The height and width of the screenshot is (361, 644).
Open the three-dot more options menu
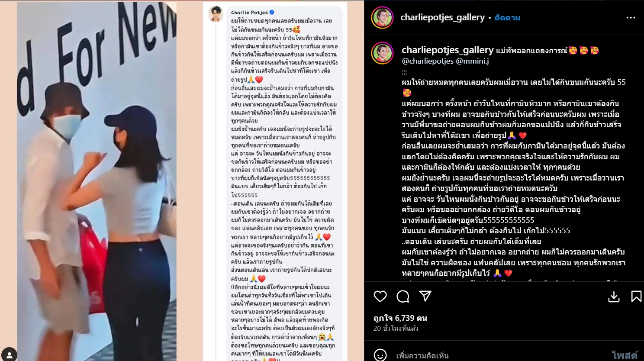pyautogui.click(x=631, y=18)
